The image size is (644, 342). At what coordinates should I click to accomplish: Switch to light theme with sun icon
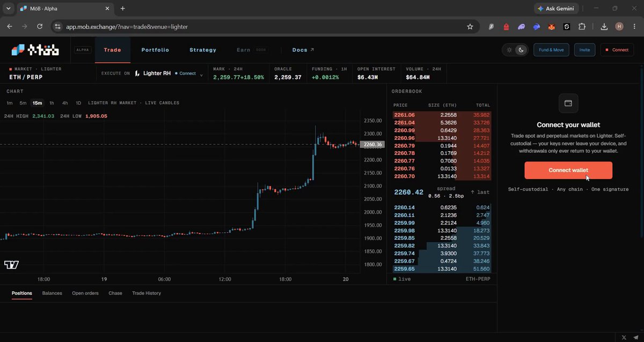[x=509, y=50]
